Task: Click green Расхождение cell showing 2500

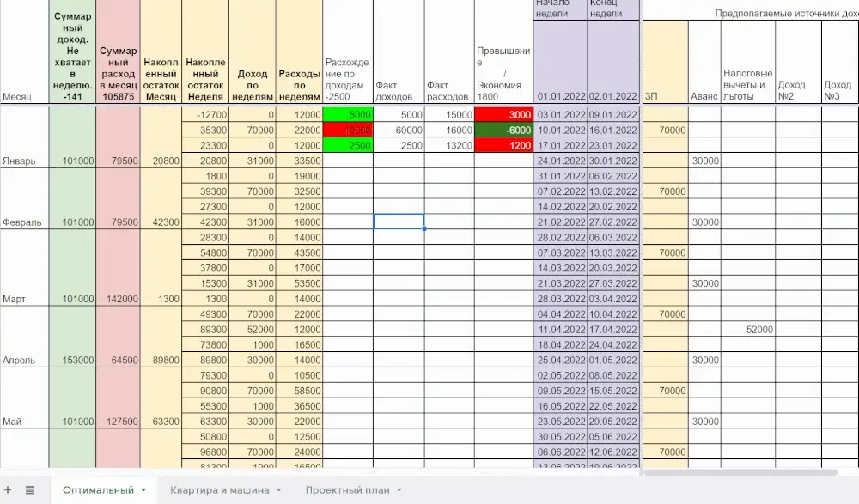Action: pos(348,145)
